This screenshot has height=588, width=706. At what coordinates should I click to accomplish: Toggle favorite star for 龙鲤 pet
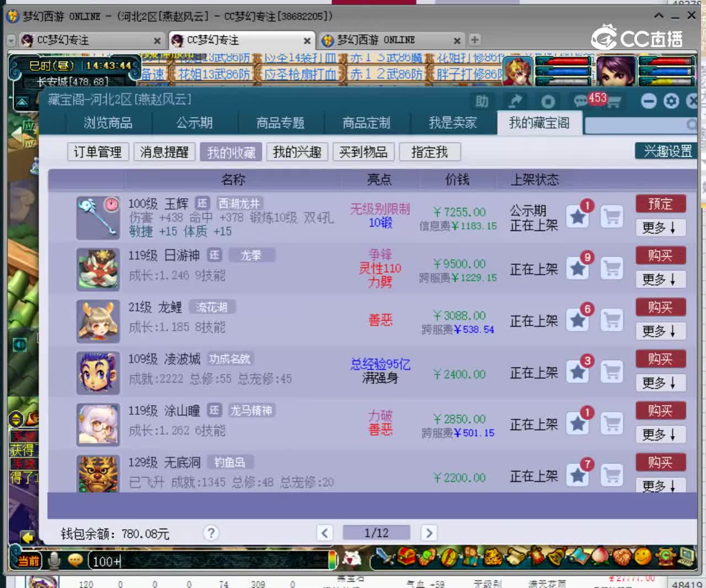pos(577,320)
